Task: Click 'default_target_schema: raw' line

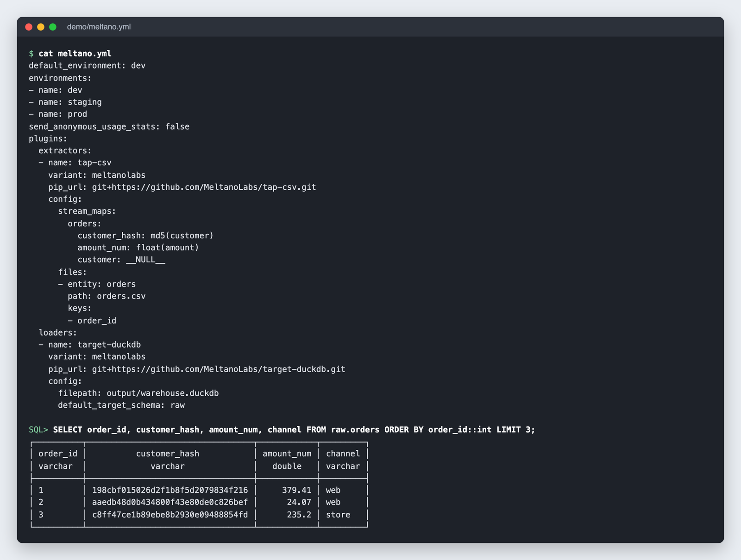Action: tap(121, 405)
